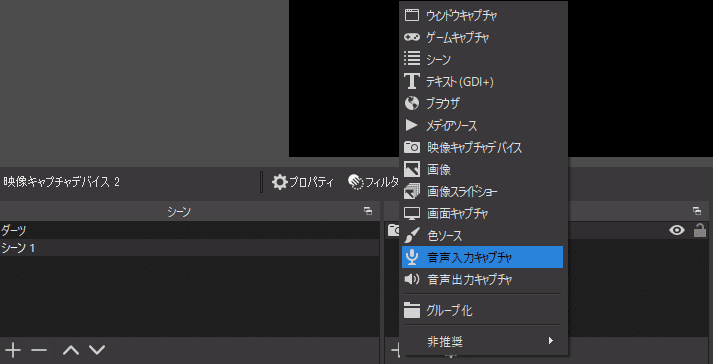Click the 色ソース paintbrush icon

point(412,236)
